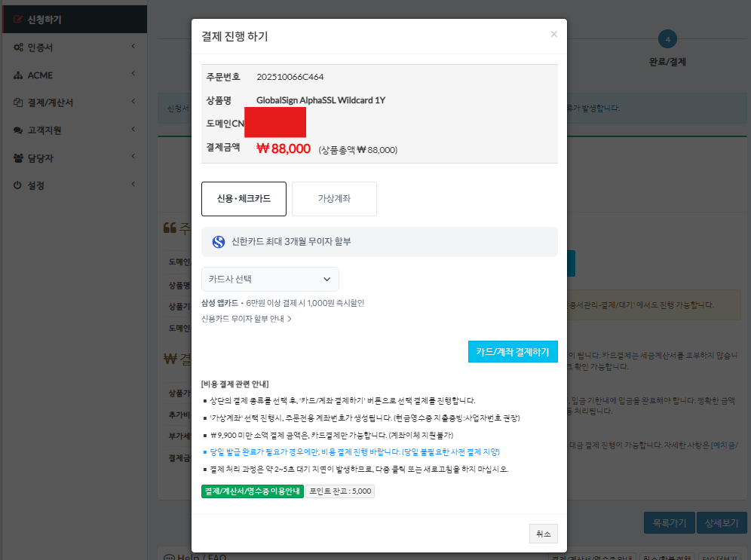Select the 가상계좌 payment option
The width and height of the screenshot is (751, 560).
tap(334, 199)
